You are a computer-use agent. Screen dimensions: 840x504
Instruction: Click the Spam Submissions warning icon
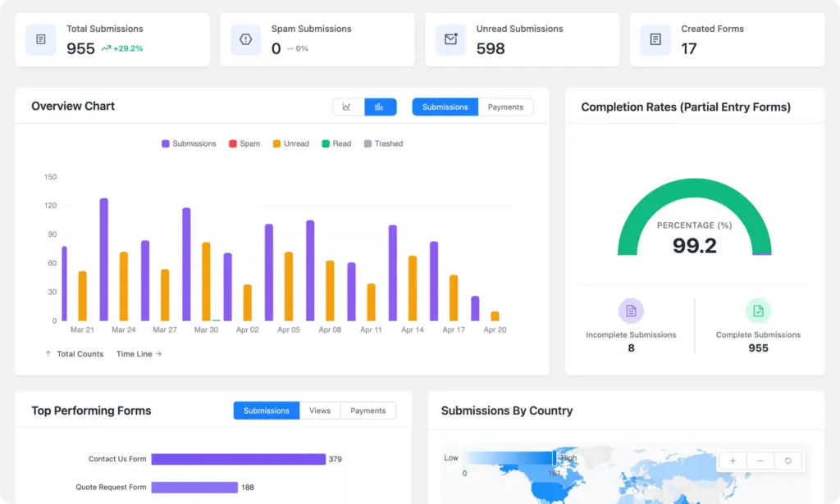pos(245,39)
